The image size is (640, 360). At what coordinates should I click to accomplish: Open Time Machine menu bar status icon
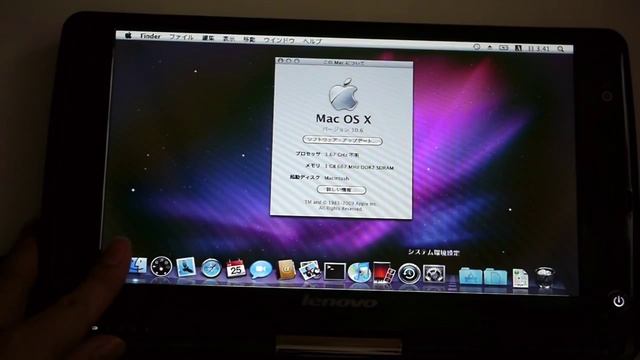pyautogui.click(x=476, y=47)
